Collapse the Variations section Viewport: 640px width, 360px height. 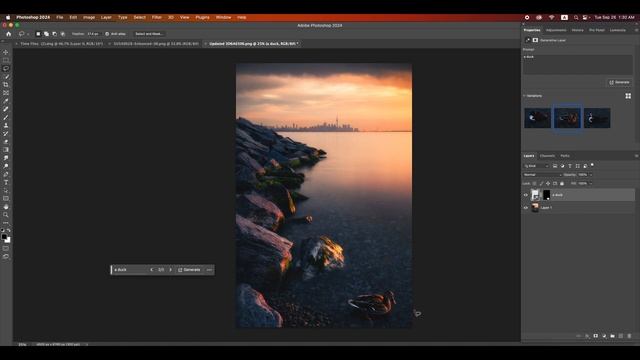(x=524, y=96)
